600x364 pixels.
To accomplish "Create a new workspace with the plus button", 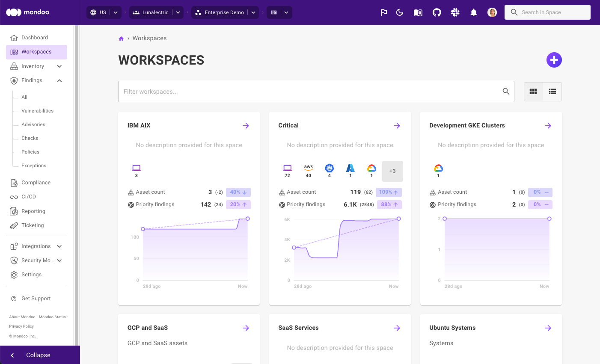I will pyautogui.click(x=554, y=60).
